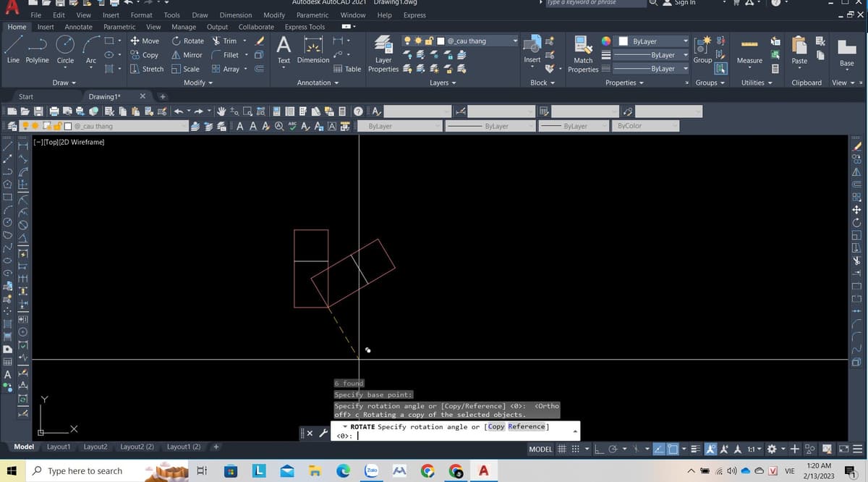This screenshot has height=482, width=868.
Task: Select the Circle tool
Action: [65, 49]
